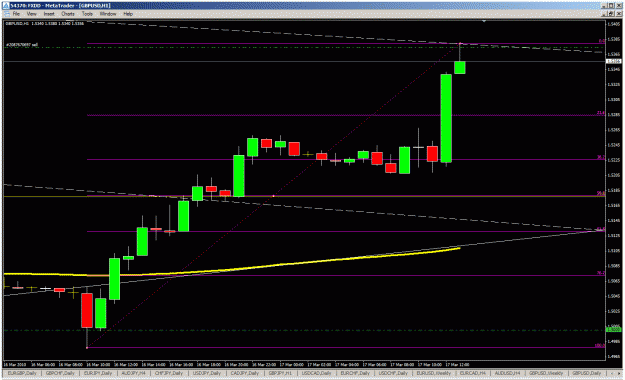Close the inner GBPUSD chart window

(618, 14)
